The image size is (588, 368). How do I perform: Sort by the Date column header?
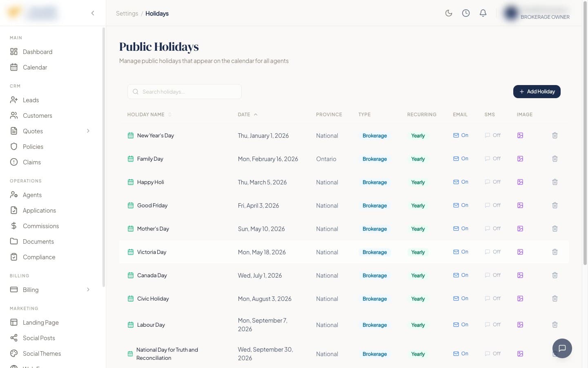[247, 114]
